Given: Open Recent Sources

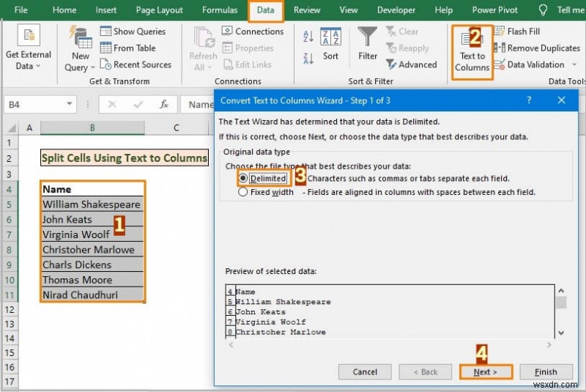Looking at the screenshot, I should point(136,64).
